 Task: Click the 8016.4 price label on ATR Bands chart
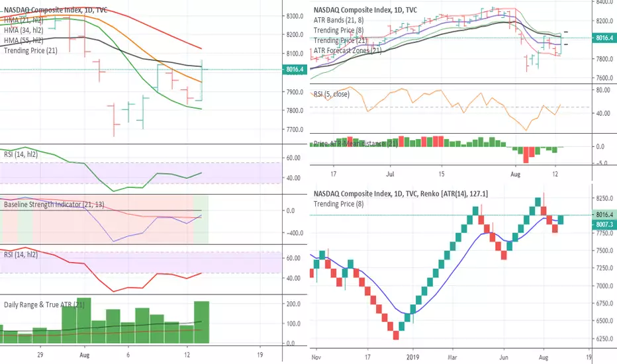(604, 38)
